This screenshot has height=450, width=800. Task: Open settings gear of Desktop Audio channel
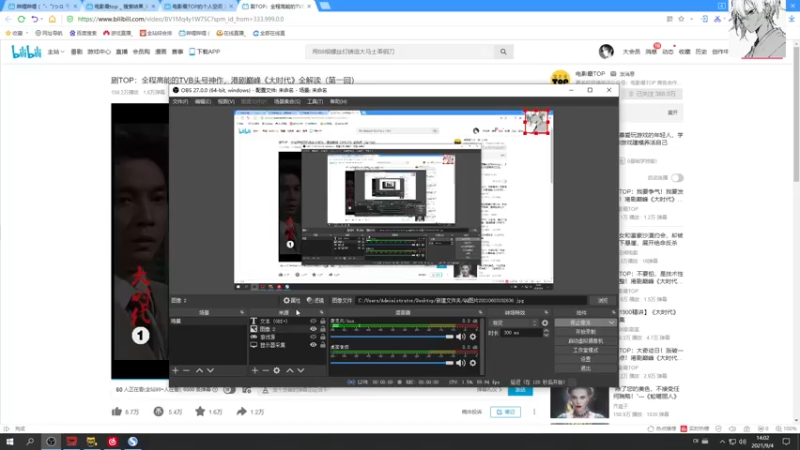[x=473, y=363]
